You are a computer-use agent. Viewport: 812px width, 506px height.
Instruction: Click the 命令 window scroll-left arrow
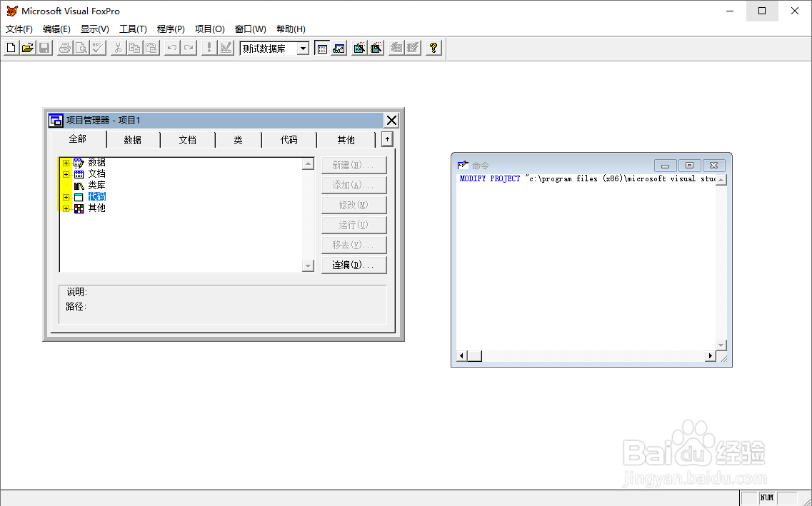tap(462, 356)
